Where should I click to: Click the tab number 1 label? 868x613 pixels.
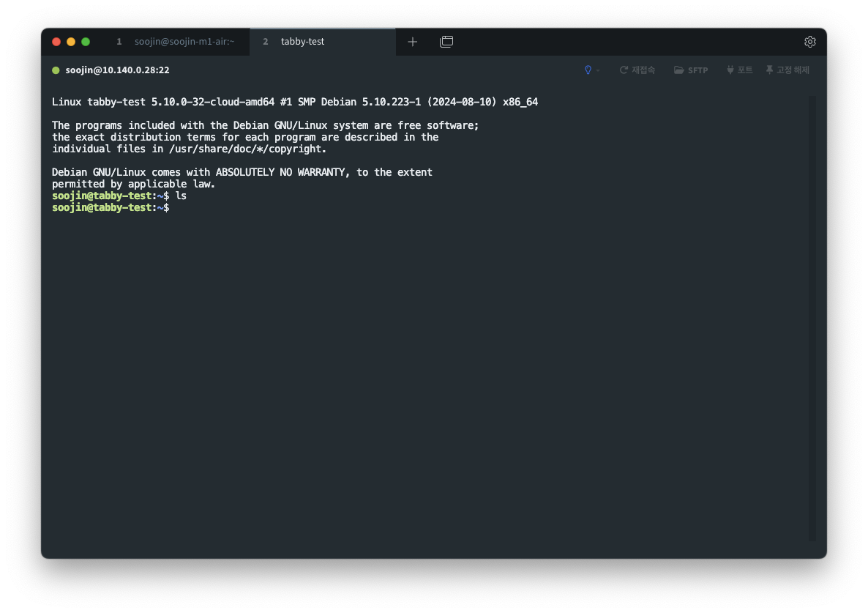click(x=119, y=42)
